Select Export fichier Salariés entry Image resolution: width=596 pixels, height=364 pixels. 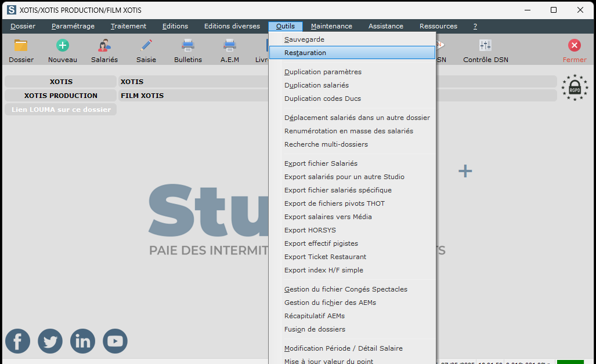tap(352, 163)
